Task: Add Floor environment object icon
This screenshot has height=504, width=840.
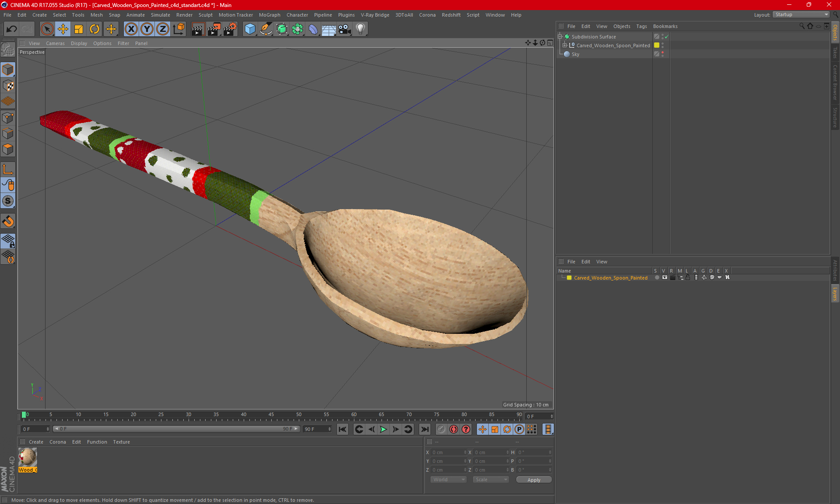Action: 329,29
